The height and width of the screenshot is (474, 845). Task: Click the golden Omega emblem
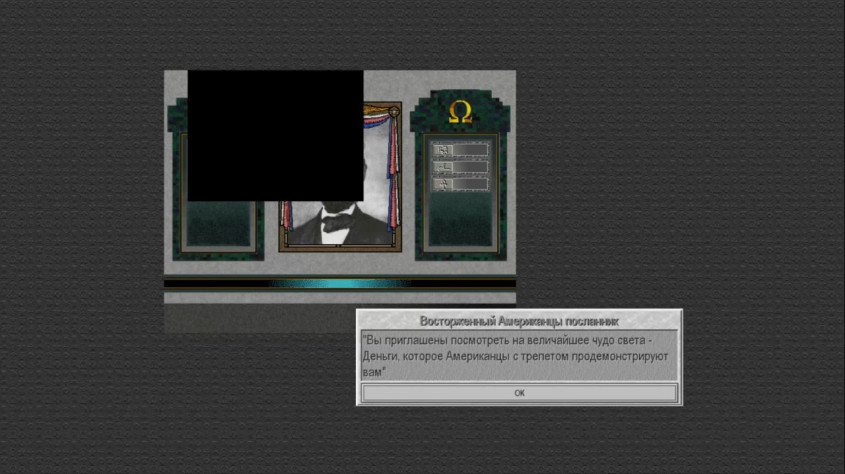click(460, 111)
